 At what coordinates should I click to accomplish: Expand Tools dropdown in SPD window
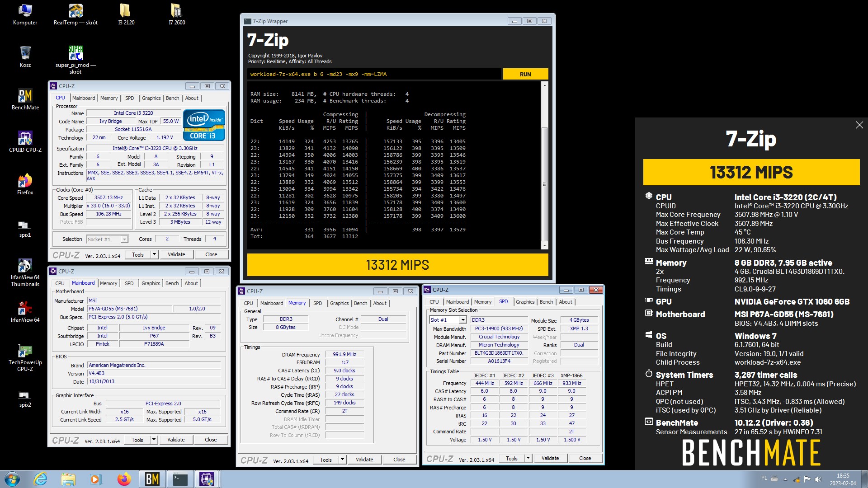pos(528,458)
